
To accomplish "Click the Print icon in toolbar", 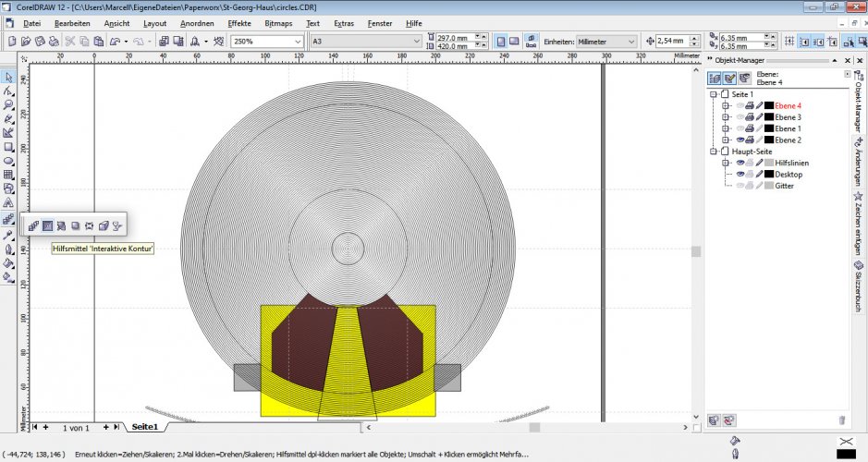I will point(54,42).
